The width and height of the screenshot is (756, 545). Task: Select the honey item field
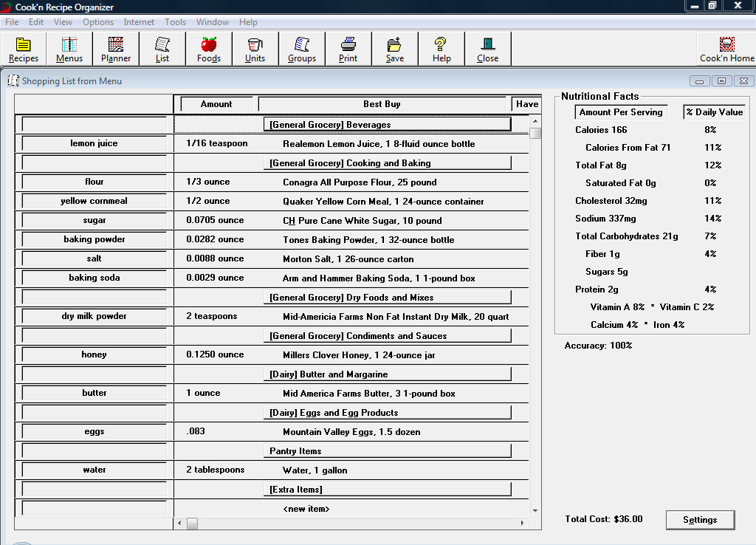click(94, 354)
